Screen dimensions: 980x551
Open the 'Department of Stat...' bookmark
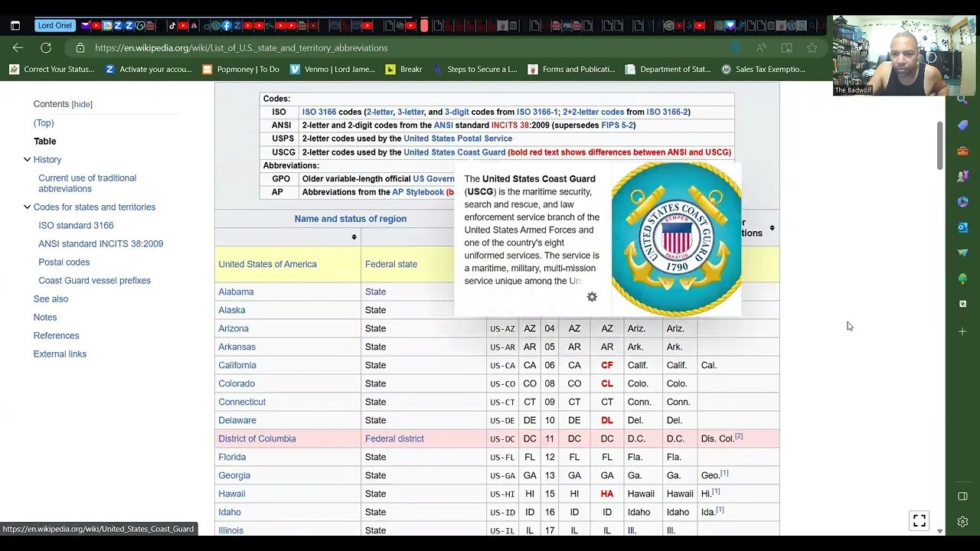click(x=668, y=69)
